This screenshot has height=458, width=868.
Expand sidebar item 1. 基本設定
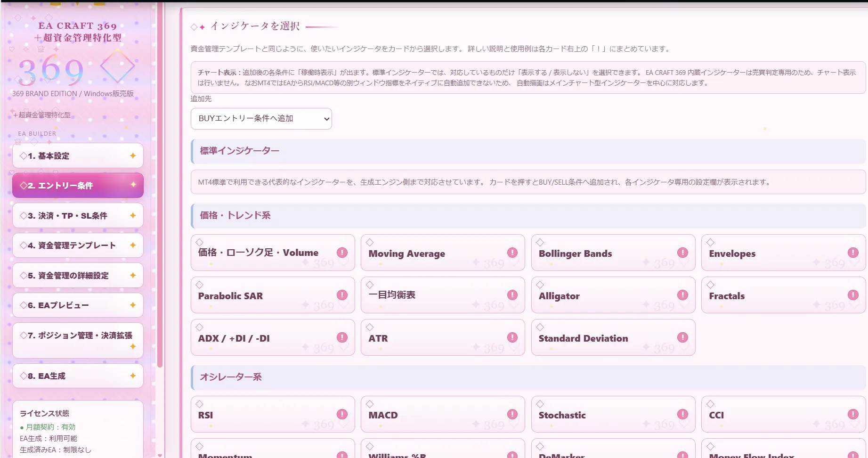point(78,155)
